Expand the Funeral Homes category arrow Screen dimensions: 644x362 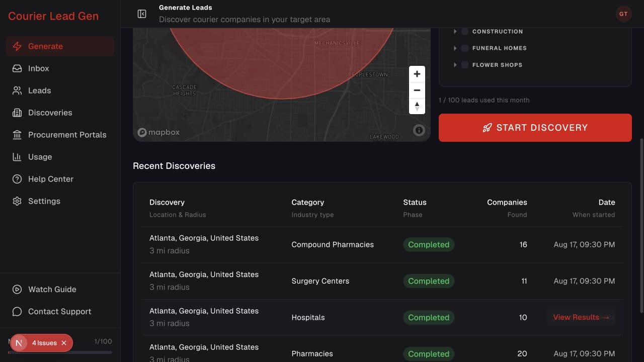pyautogui.click(x=455, y=48)
